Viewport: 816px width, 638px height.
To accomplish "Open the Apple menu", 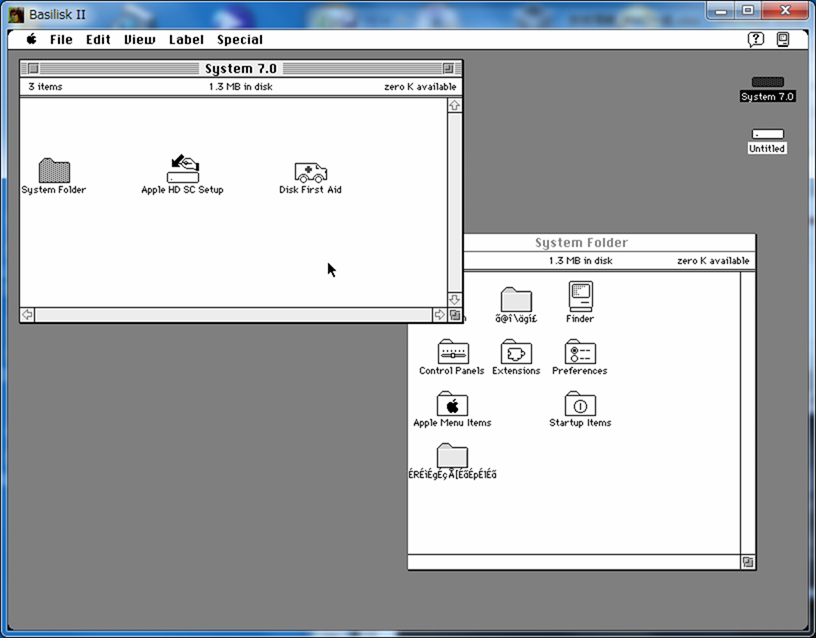I will coord(31,39).
